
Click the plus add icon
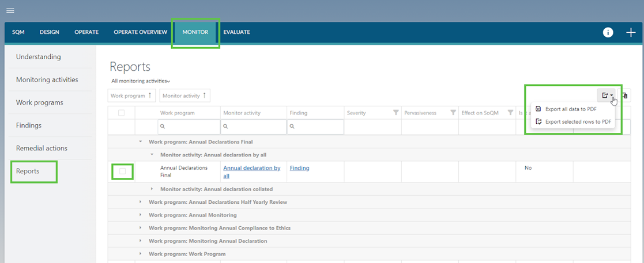(630, 32)
